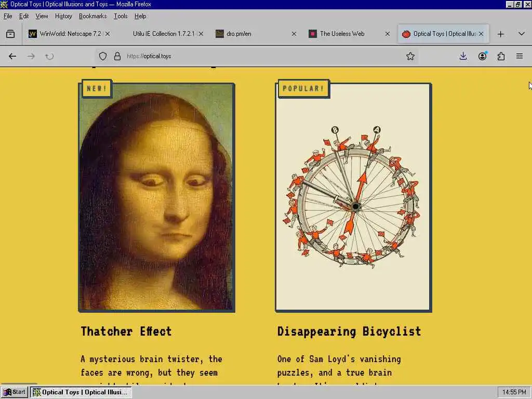Click the POPULAR! badge on bicyclist card

(x=303, y=88)
